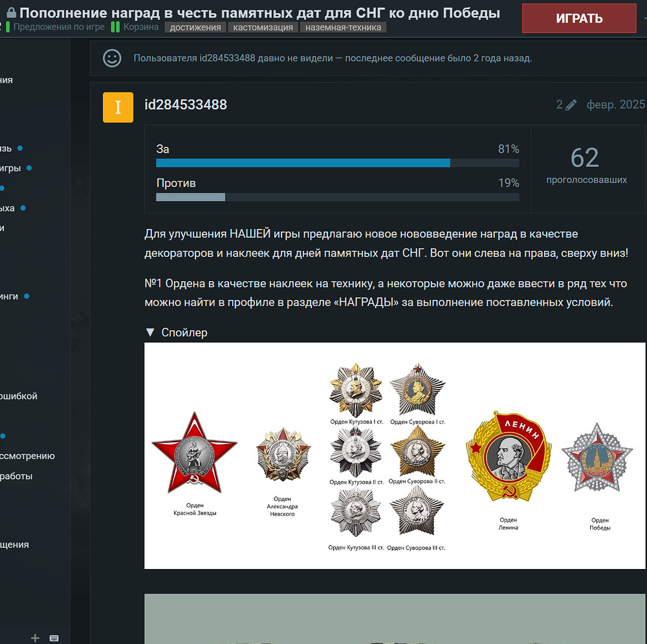Open id284533488 user avatar
The image size is (647, 644).
118,107
